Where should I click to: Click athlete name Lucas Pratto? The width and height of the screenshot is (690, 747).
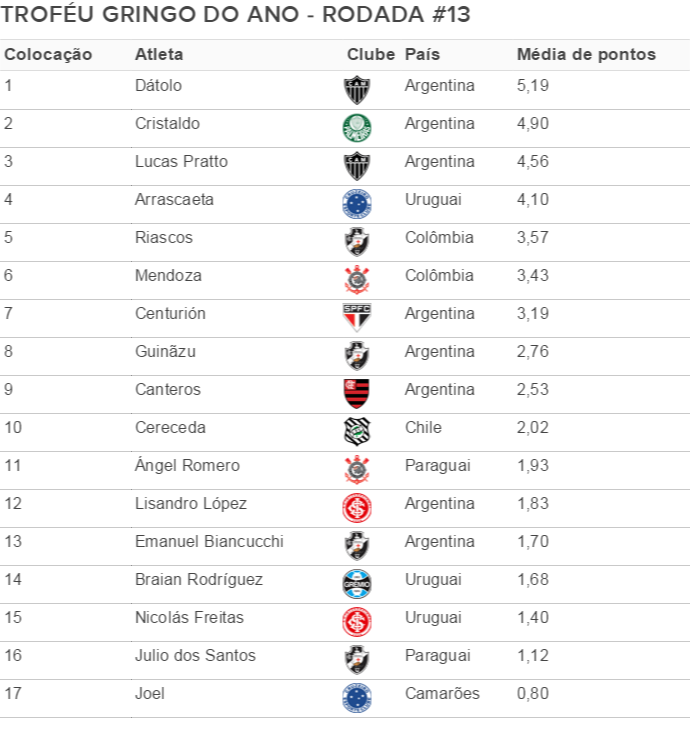click(x=182, y=162)
